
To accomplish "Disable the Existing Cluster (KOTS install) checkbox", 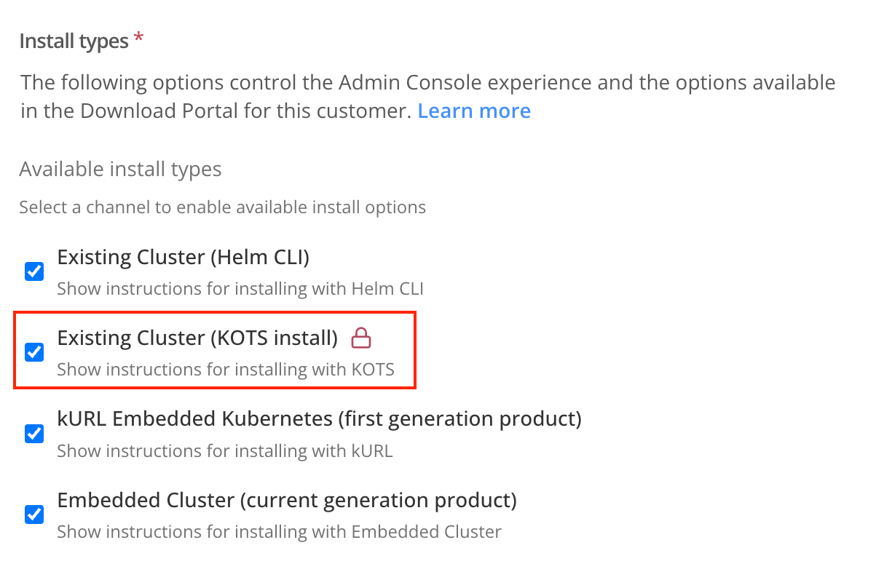I will (x=33, y=352).
